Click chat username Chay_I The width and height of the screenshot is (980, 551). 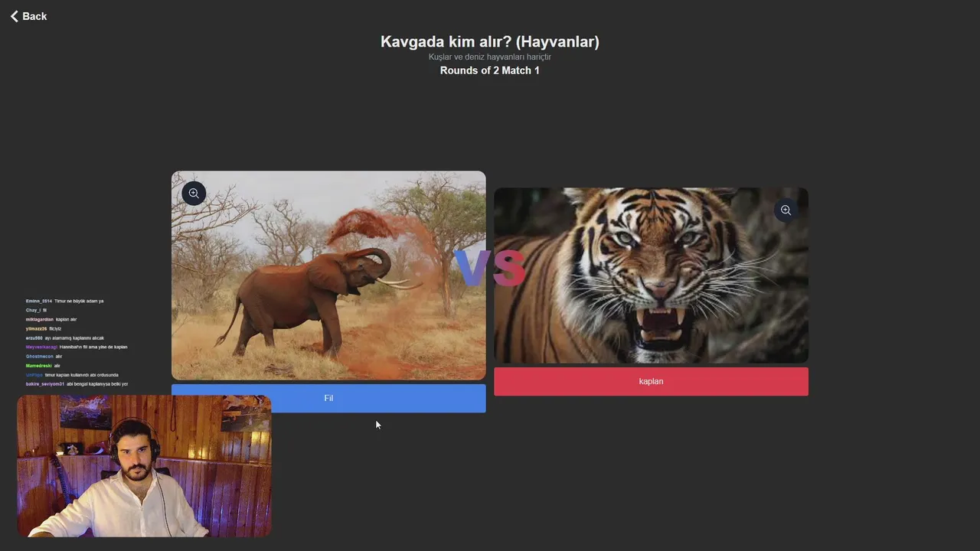33,310
